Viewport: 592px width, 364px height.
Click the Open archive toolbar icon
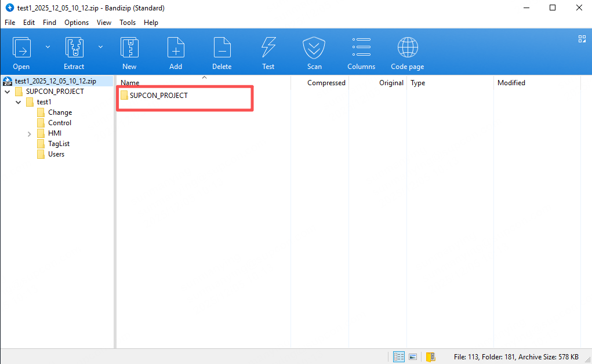(21, 48)
